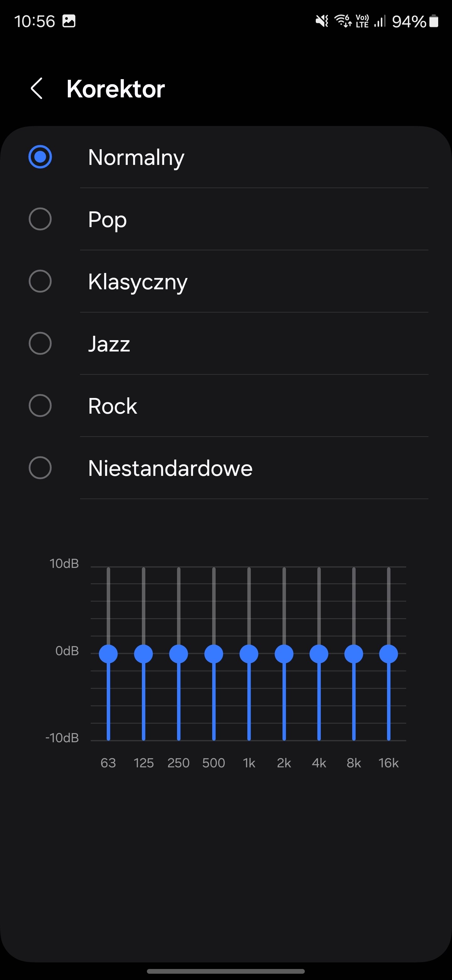Tap the battery icon in status bar
Image resolution: width=452 pixels, height=980 pixels.
tap(434, 21)
